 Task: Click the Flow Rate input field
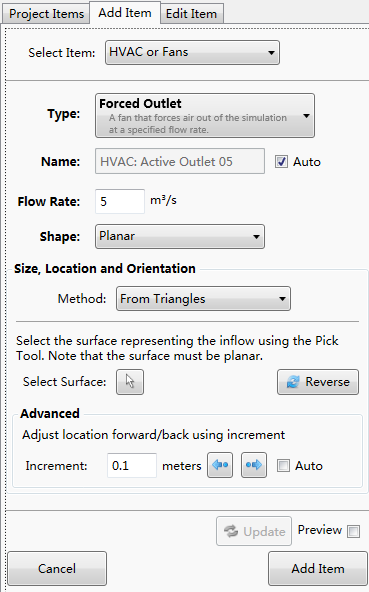(x=120, y=201)
